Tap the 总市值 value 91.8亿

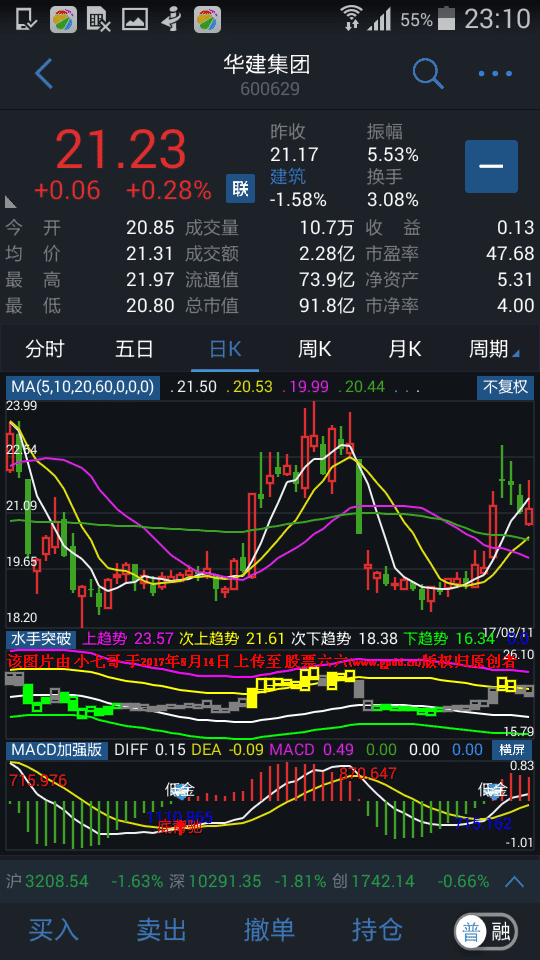(x=327, y=305)
